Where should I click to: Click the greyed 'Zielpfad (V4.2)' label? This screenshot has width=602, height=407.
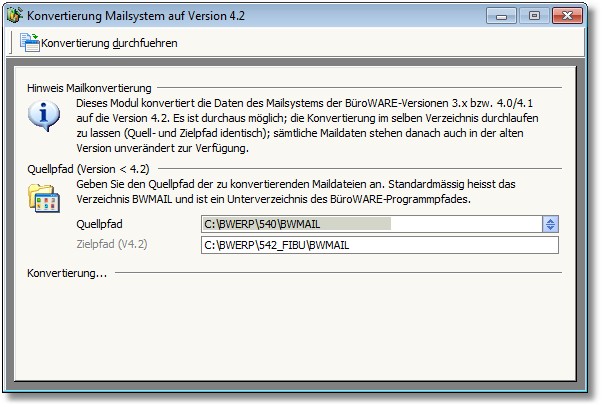pyautogui.click(x=112, y=244)
